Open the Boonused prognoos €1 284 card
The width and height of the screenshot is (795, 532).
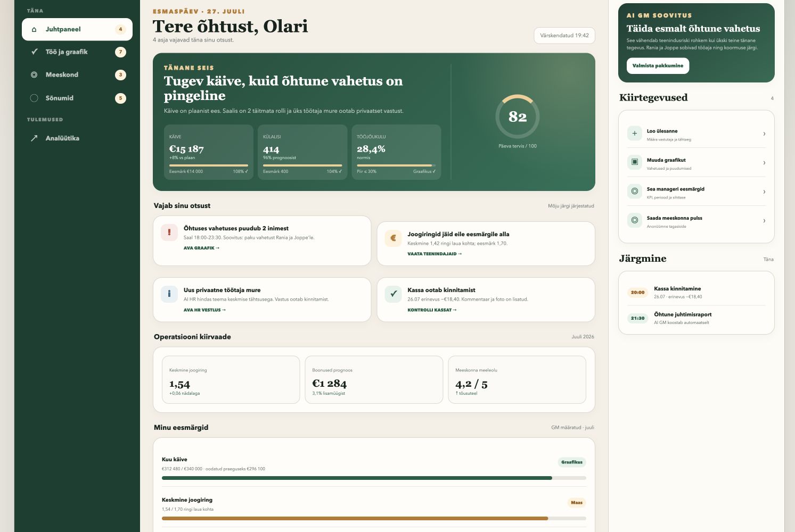[374, 380]
